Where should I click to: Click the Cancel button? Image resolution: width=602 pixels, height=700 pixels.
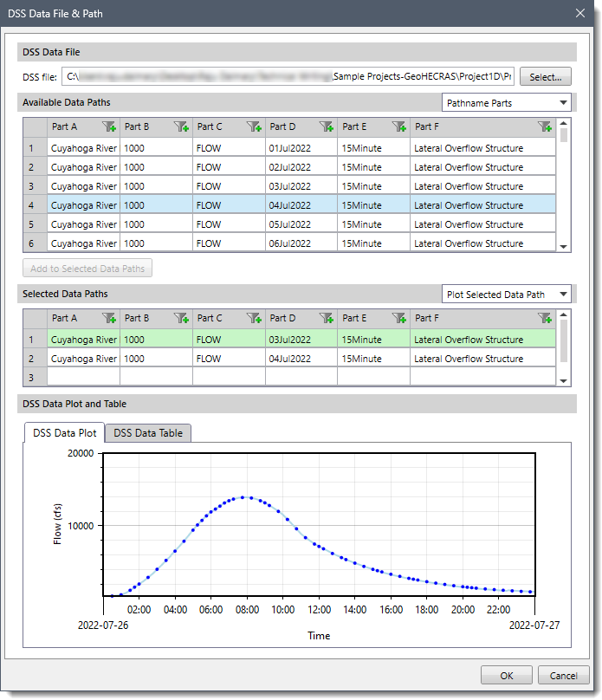coord(563,676)
